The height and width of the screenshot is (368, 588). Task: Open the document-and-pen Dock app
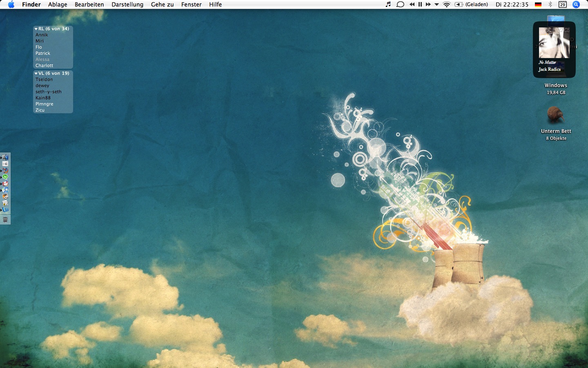(5, 203)
